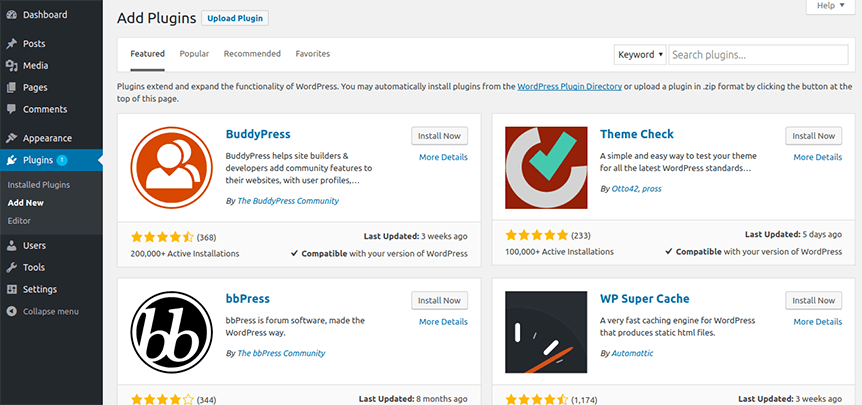This screenshot has height=405, width=862.
Task: Click the Tools wrench icon
Action: click(12, 268)
